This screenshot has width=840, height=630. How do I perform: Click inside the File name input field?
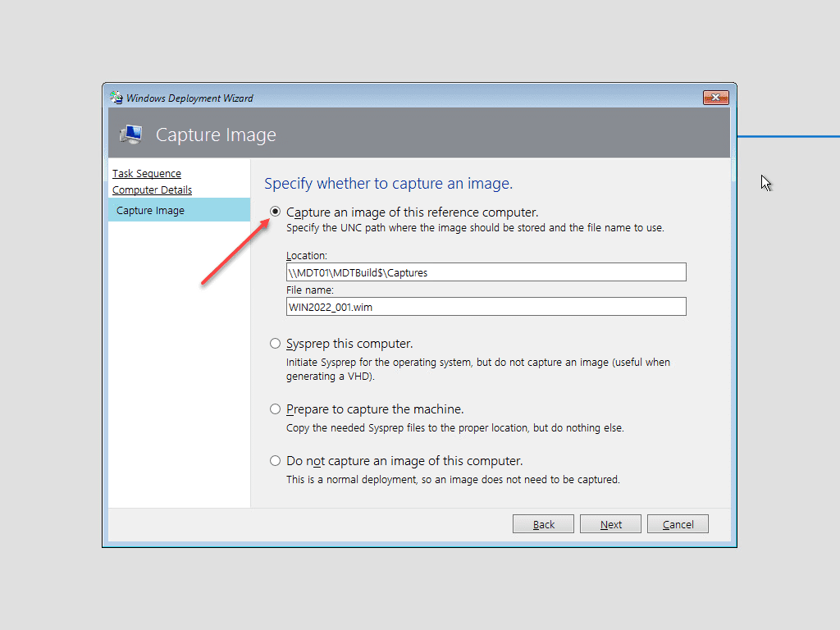[x=486, y=306]
